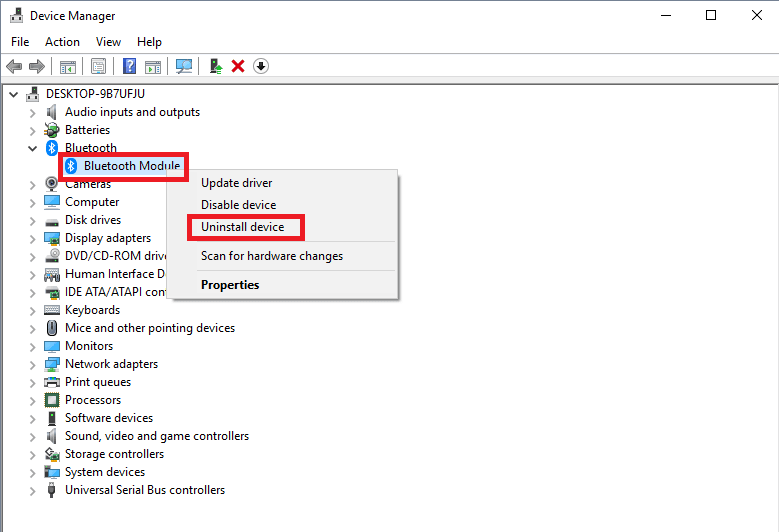The height and width of the screenshot is (532, 779).
Task: Click the Bluetooth category icon
Action: (52, 148)
